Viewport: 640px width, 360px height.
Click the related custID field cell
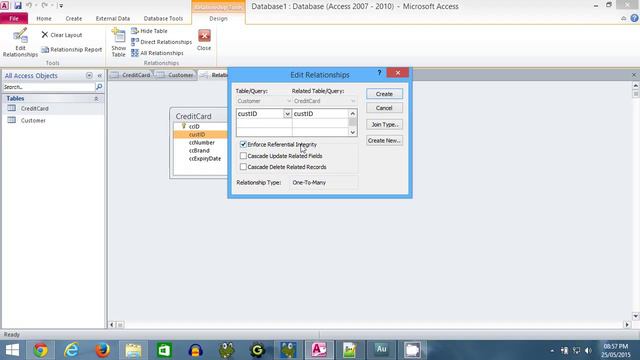click(x=320, y=114)
